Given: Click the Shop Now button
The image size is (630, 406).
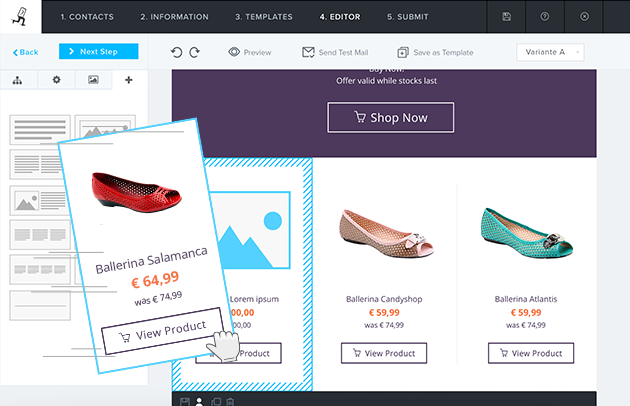Looking at the screenshot, I should (x=391, y=117).
